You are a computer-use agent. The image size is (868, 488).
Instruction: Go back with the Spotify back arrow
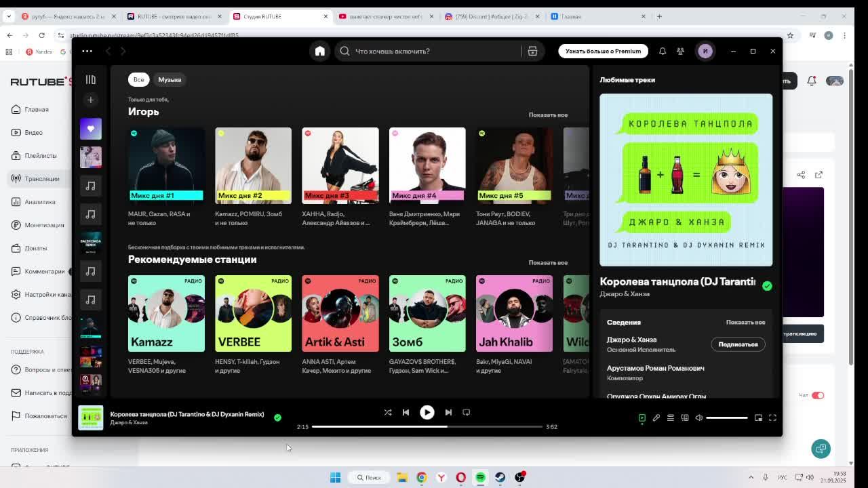click(108, 51)
